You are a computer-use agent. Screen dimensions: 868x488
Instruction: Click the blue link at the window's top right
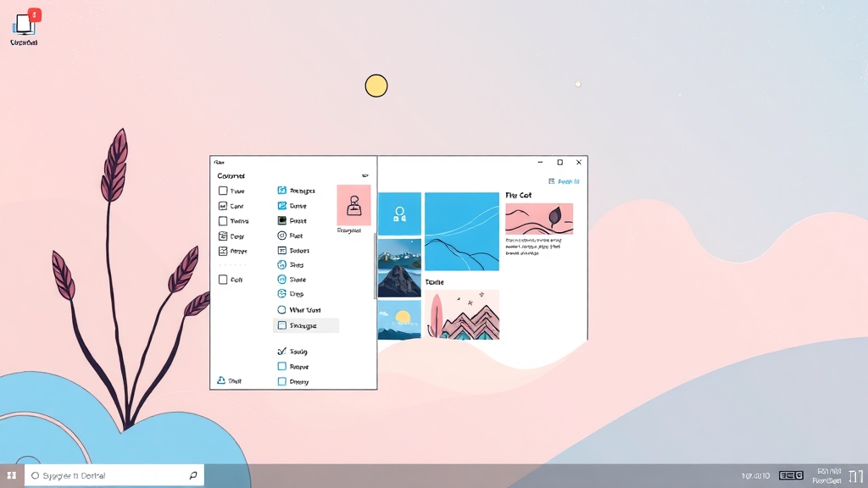pyautogui.click(x=569, y=181)
